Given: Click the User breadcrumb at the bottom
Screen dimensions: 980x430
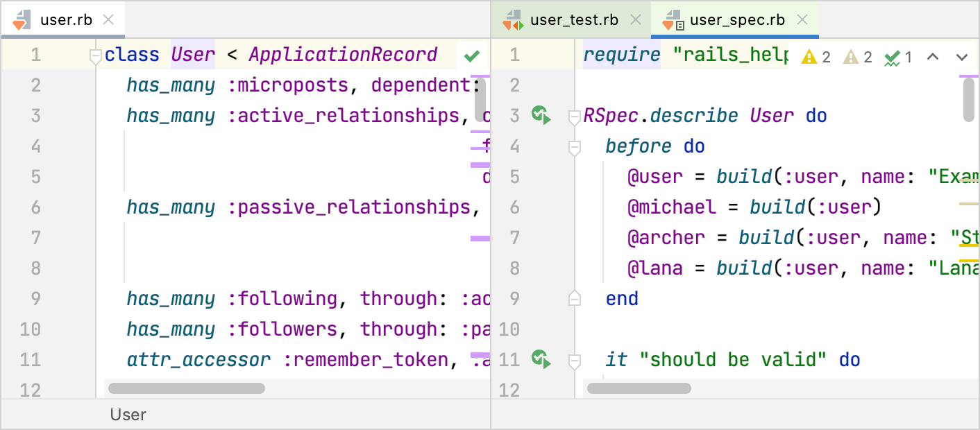Looking at the screenshot, I should point(128,415).
